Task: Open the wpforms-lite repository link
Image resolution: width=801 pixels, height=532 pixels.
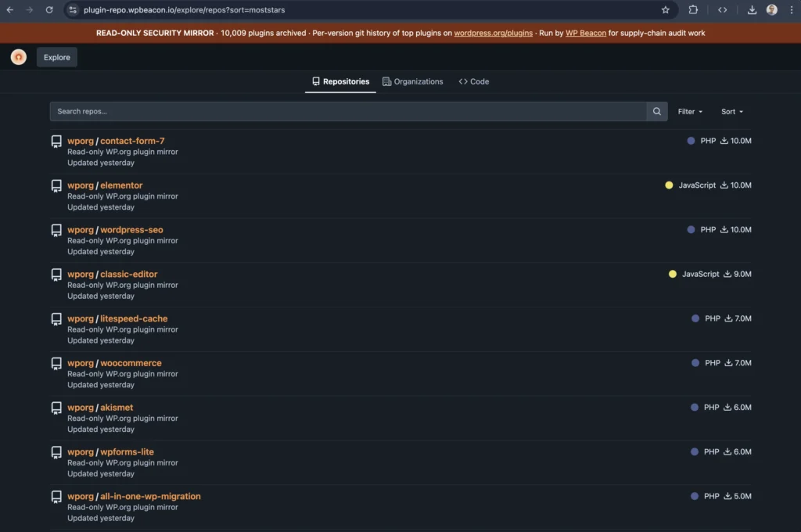Action: click(127, 451)
